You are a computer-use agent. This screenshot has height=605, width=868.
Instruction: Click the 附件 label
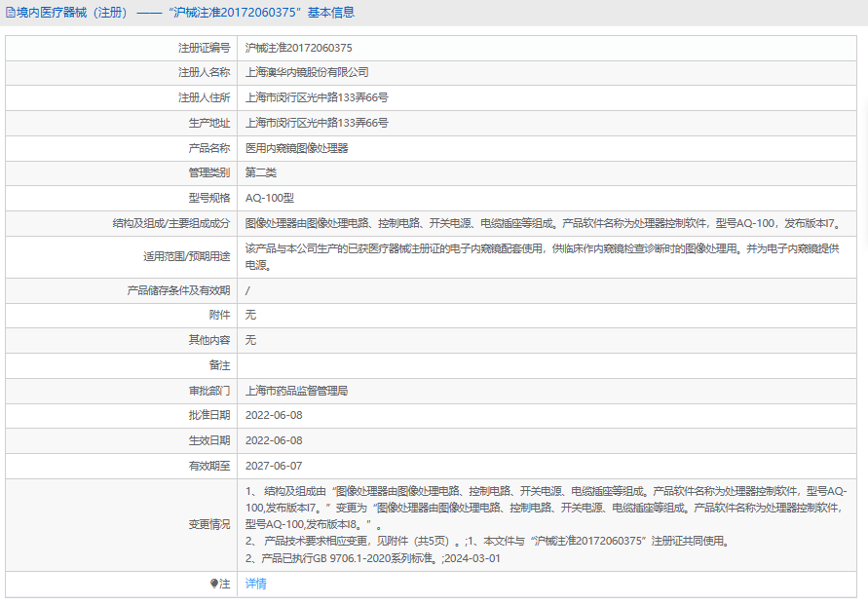click(220, 315)
